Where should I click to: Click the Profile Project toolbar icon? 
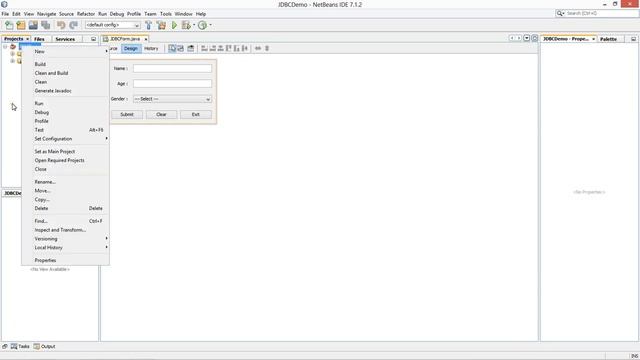202,25
